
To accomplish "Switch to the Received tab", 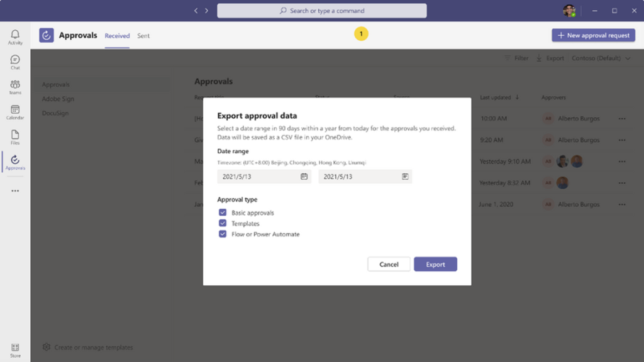I will pos(117,36).
